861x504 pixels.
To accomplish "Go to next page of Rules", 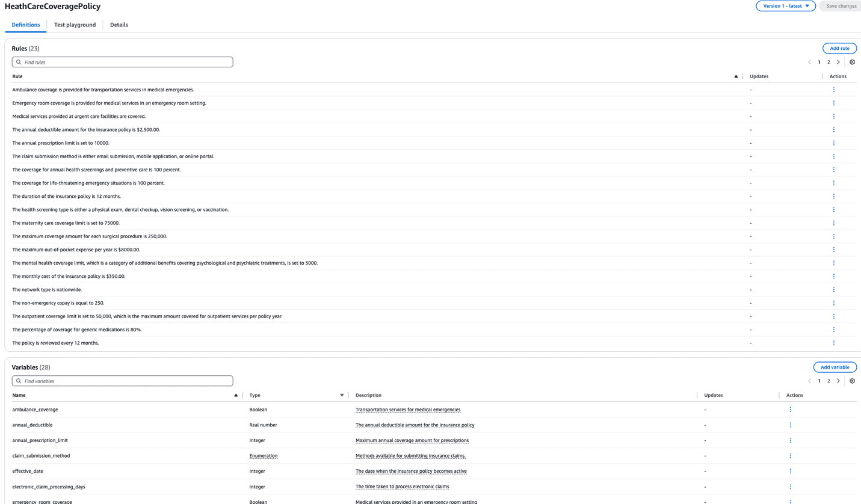I will (x=839, y=62).
